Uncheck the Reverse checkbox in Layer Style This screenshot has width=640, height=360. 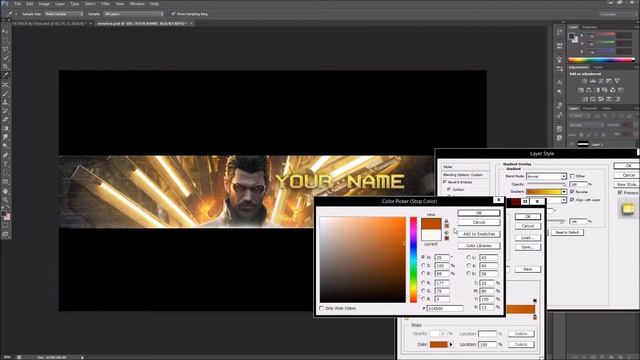click(x=572, y=191)
